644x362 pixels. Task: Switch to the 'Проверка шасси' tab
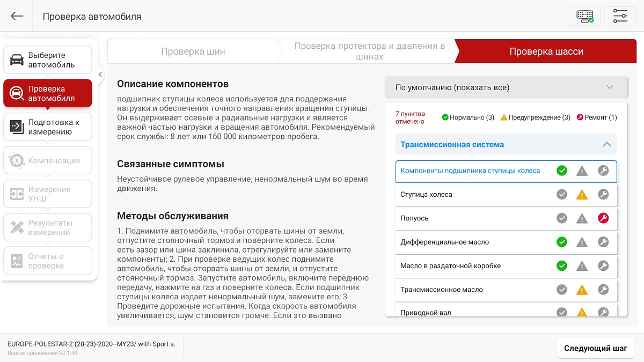coord(546,51)
